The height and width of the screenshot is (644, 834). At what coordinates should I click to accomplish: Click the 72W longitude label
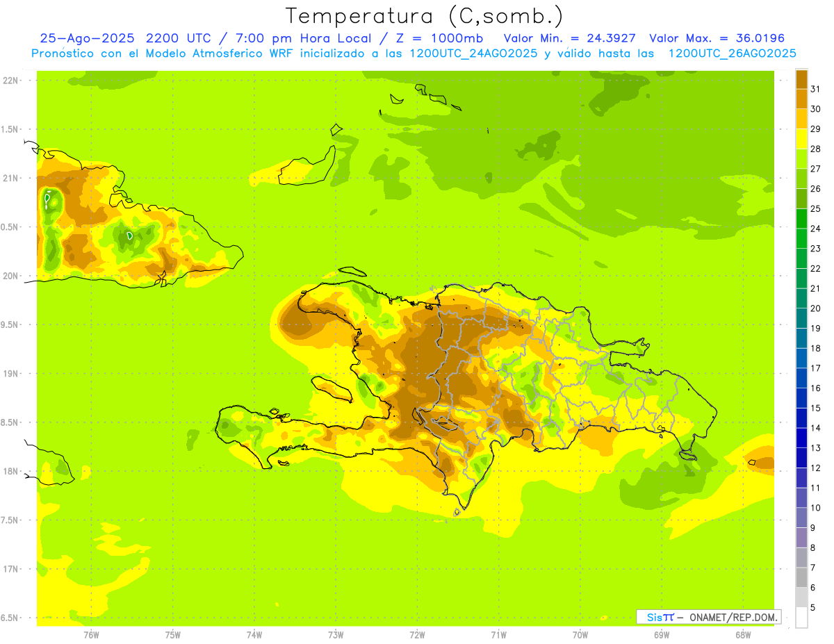tap(417, 634)
